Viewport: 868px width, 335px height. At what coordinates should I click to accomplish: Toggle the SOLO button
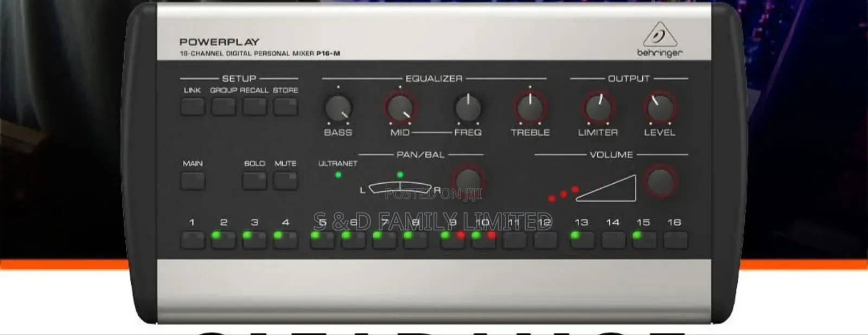[254, 180]
